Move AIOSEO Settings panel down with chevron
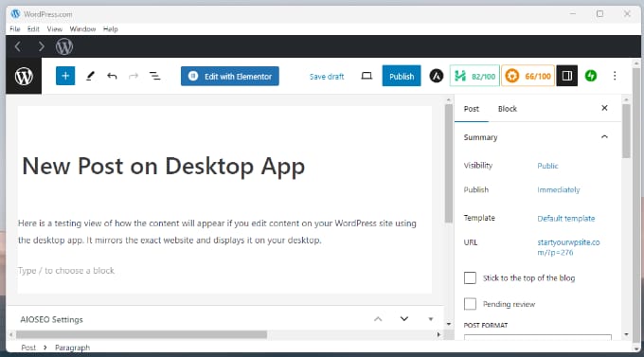The image size is (644, 357). point(404,319)
